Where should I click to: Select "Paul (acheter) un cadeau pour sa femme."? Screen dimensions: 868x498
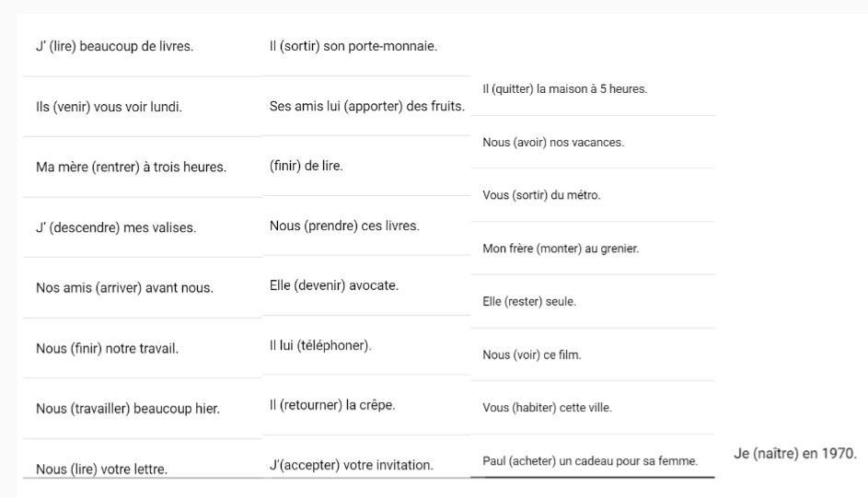click(590, 461)
